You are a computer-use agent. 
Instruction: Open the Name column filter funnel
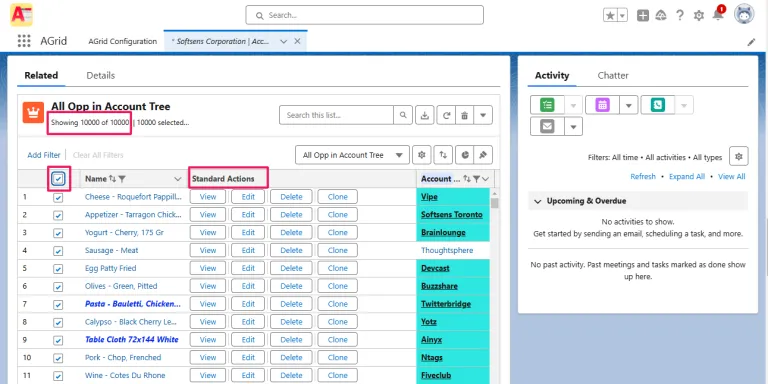(122, 179)
